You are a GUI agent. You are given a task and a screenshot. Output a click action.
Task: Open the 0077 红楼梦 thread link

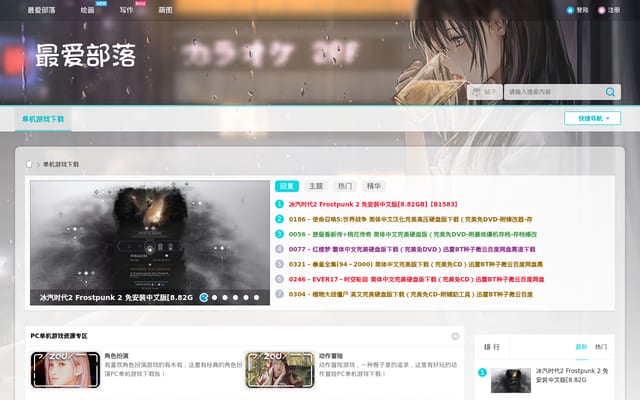click(412, 249)
